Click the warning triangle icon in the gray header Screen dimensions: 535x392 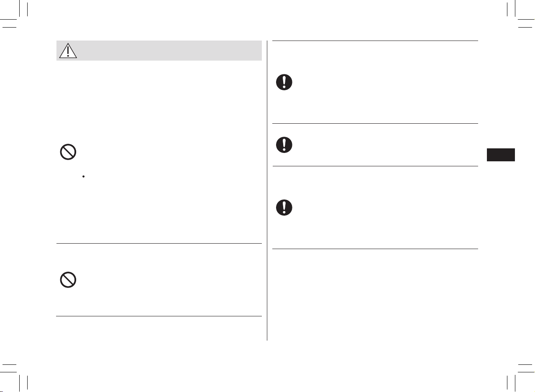point(68,51)
